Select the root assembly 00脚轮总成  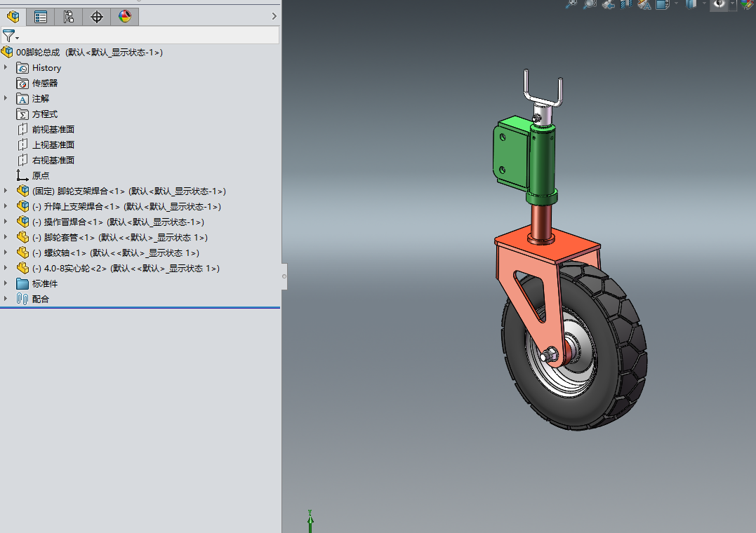coord(89,52)
